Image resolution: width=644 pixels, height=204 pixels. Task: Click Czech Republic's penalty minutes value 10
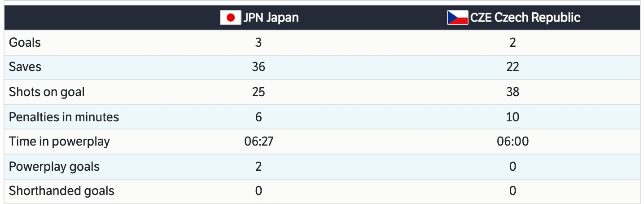pos(513,117)
